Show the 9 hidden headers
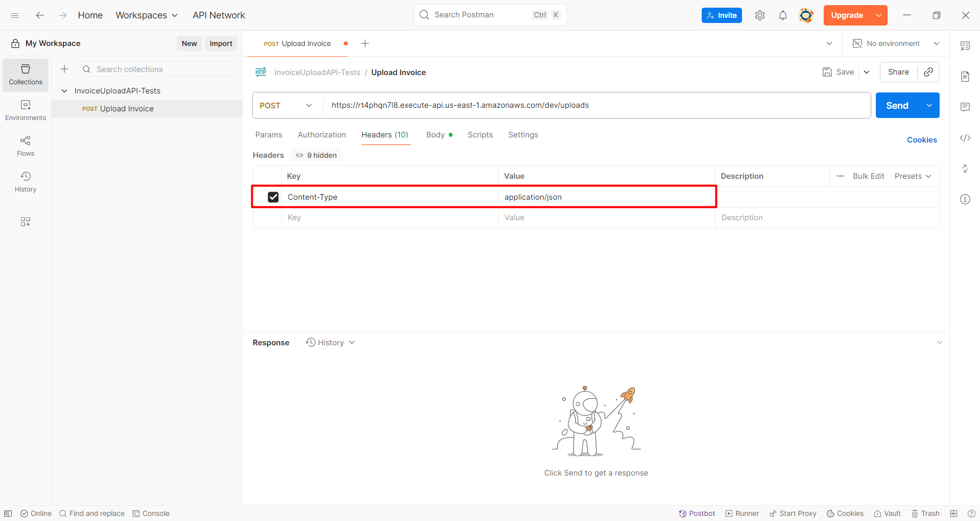 click(x=316, y=155)
